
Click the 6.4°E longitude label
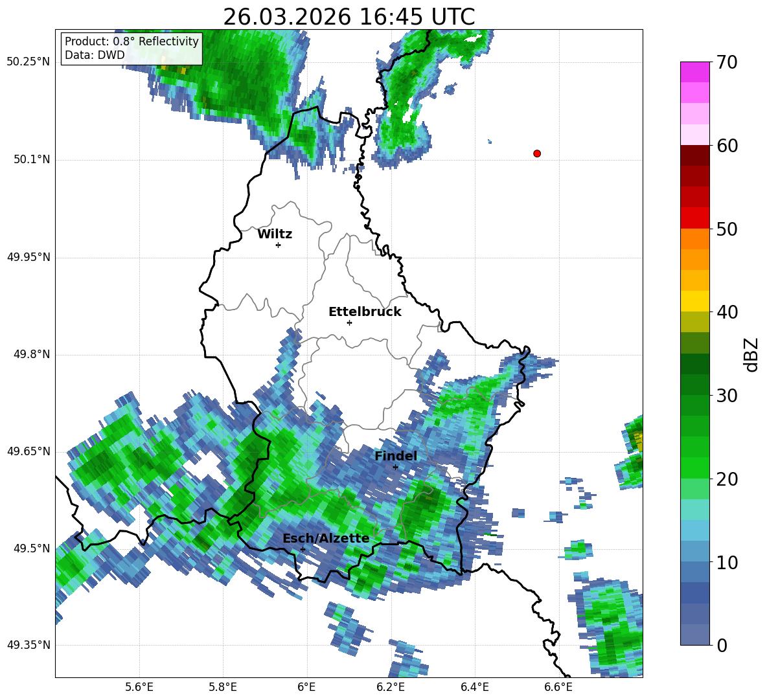tap(474, 687)
